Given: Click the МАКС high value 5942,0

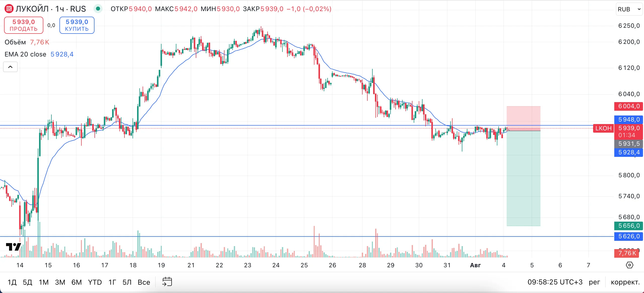Looking at the screenshot, I should coord(186,9).
